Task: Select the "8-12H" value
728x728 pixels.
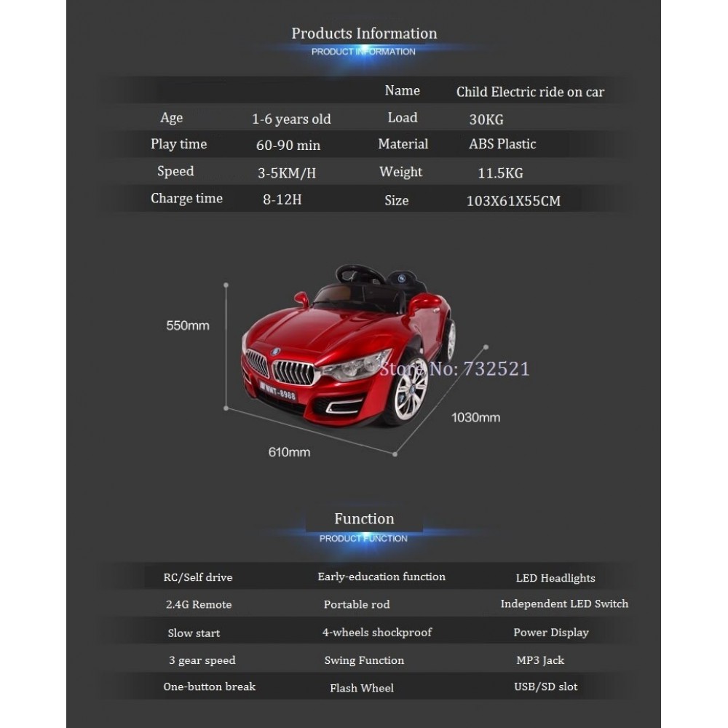Action: [x=282, y=199]
